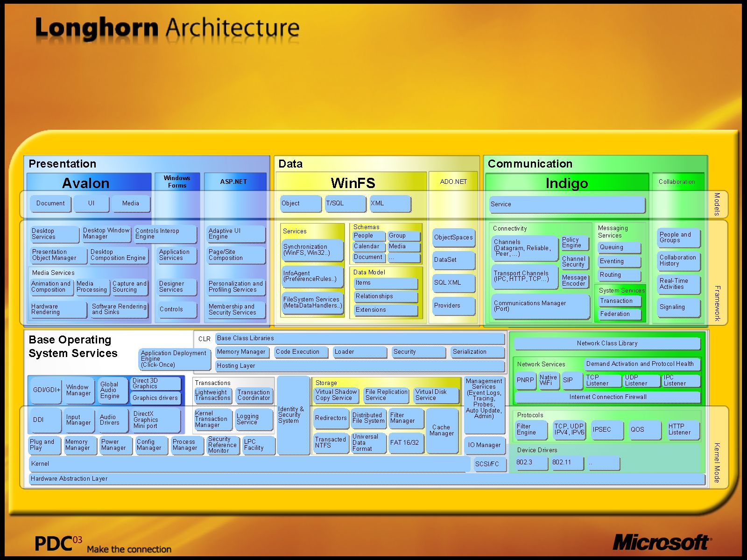Select the Indigo header
Image resolution: width=747 pixels, height=560 pixels.
[566, 182]
